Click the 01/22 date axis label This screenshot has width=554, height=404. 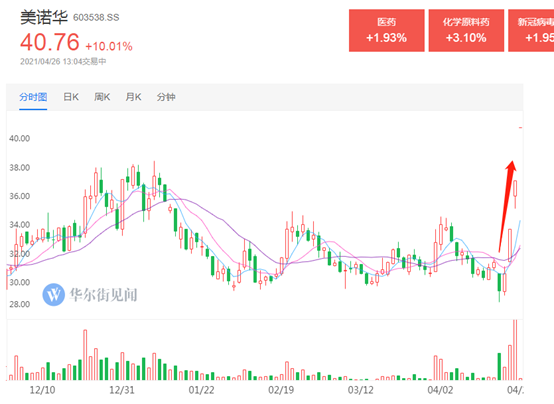(x=201, y=390)
